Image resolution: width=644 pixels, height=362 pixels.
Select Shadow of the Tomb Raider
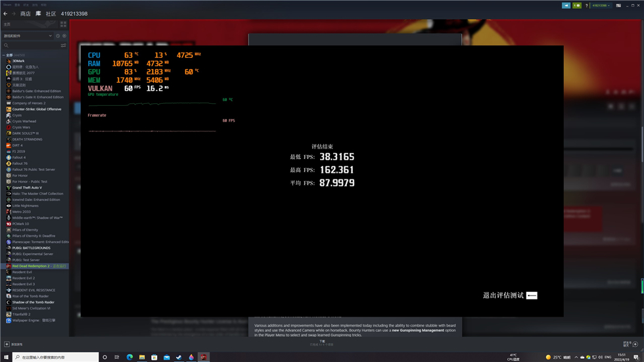click(x=34, y=302)
